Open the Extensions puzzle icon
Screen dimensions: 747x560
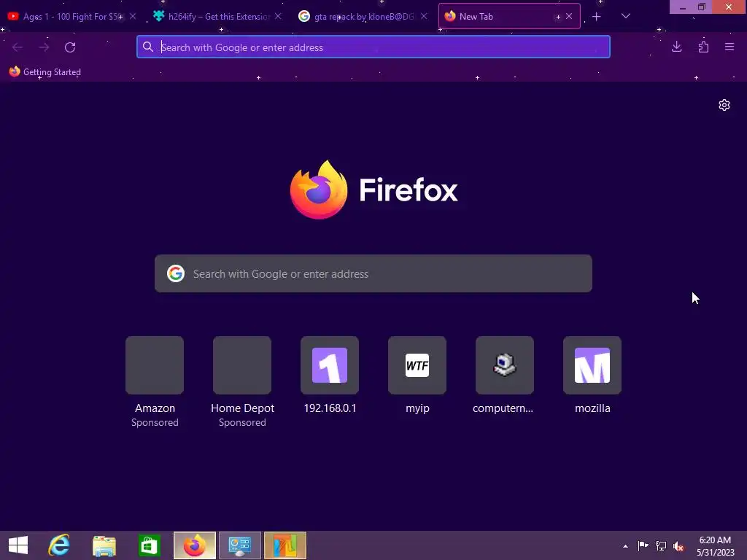[x=703, y=47]
